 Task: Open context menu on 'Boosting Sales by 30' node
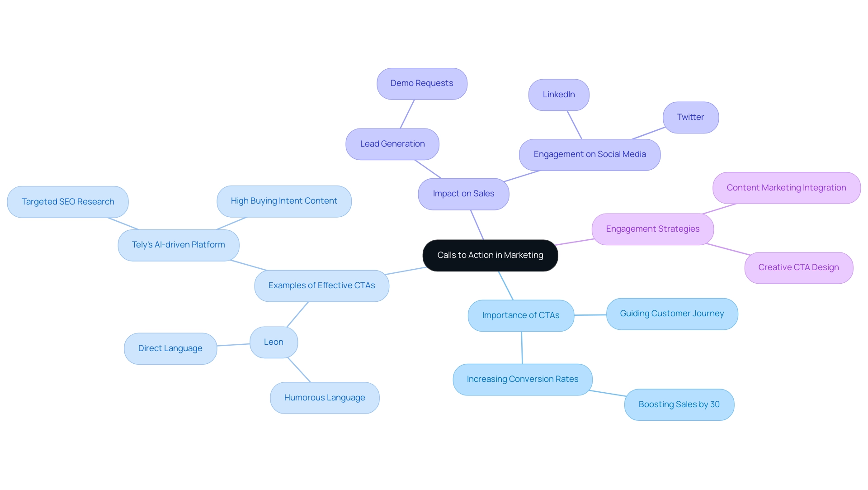click(679, 404)
